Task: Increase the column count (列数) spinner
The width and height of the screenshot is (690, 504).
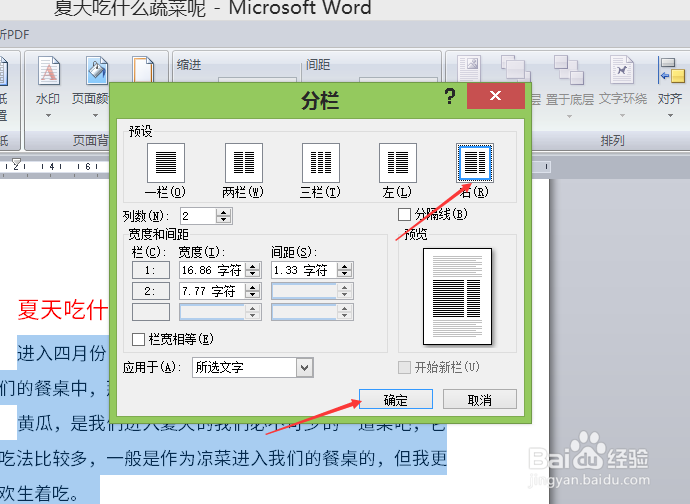Action: pos(224,212)
